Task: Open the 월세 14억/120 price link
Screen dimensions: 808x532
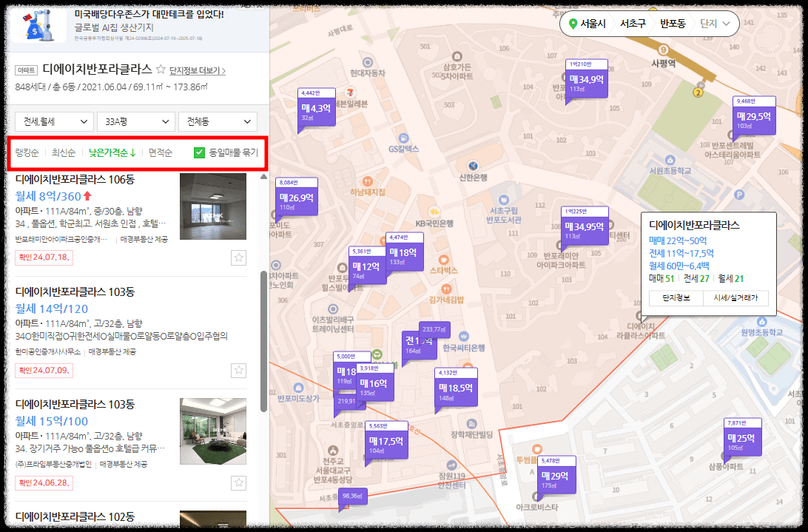Action: [52, 309]
